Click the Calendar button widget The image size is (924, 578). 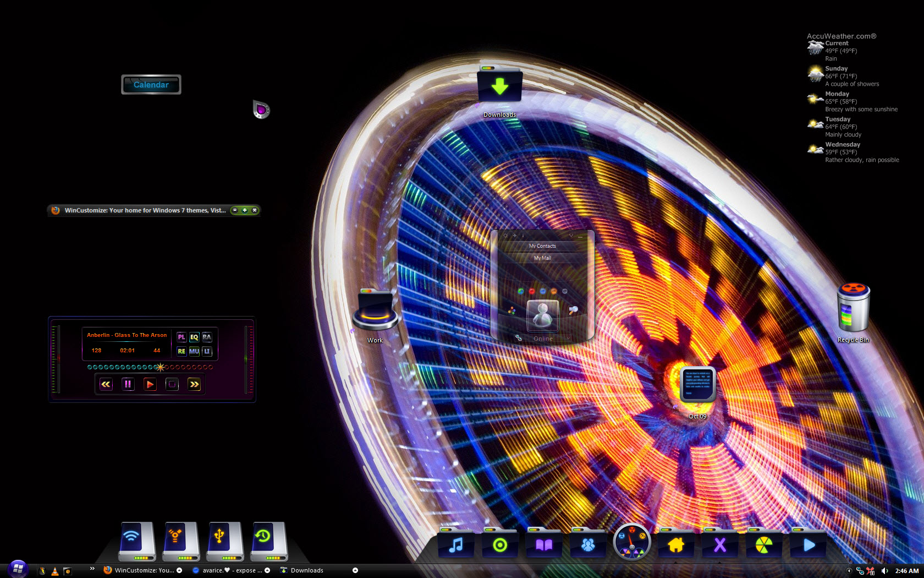pos(151,85)
